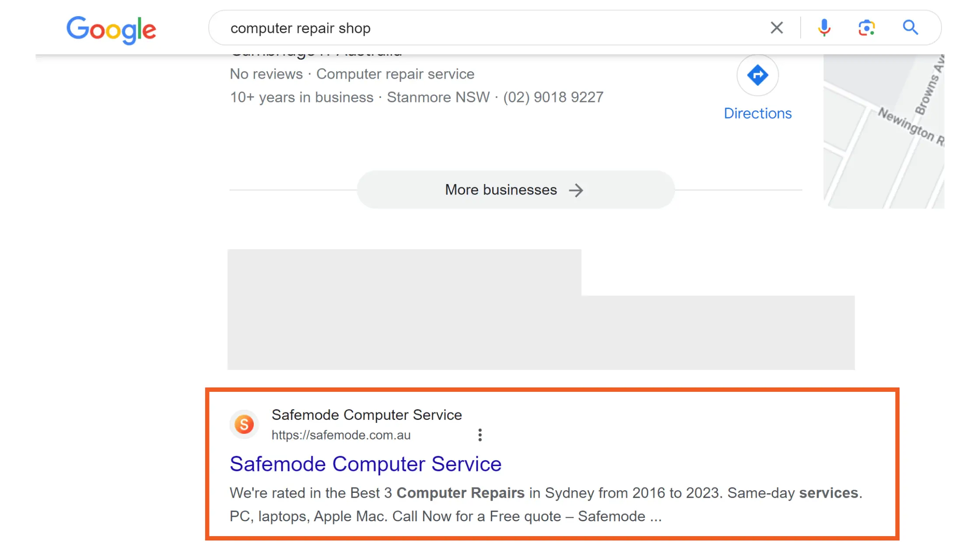Click the map thumbnail showing Newington Rd
The height and width of the screenshot is (551, 980).
(x=884, y=131)
